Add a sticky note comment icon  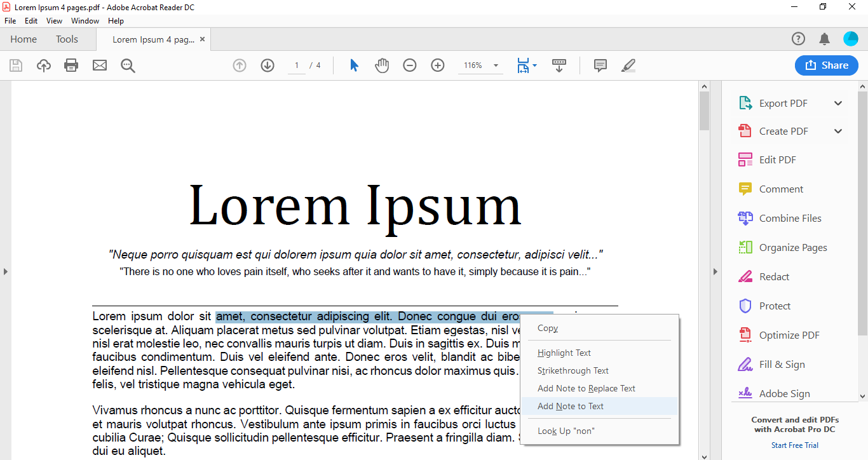[x=600, y=65]
